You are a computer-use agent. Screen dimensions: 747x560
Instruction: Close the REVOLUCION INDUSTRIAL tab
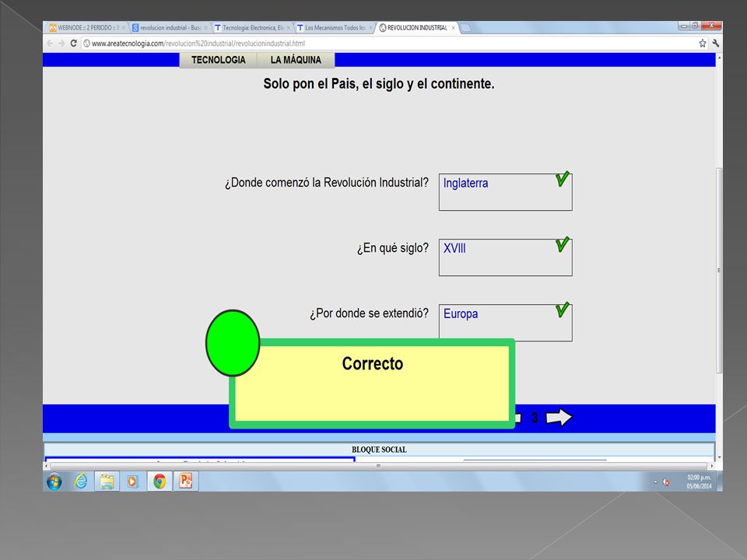tap(453, 28)
